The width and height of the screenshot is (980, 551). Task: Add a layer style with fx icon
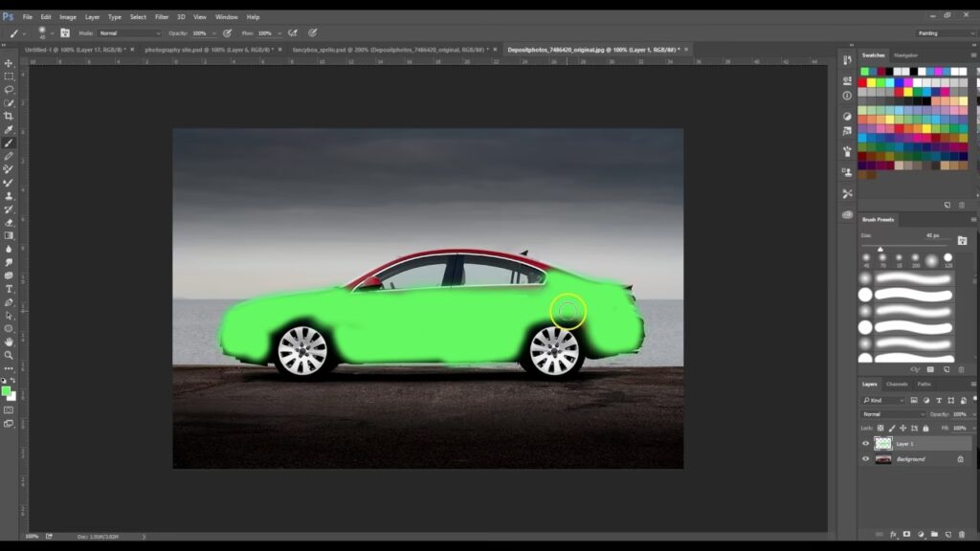[x=893, y=534]
